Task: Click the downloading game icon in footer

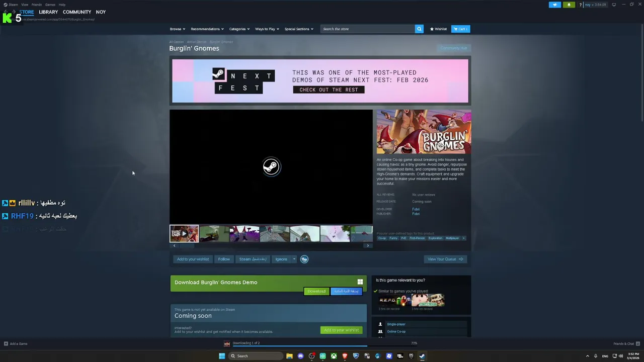Action: point(227,343)
